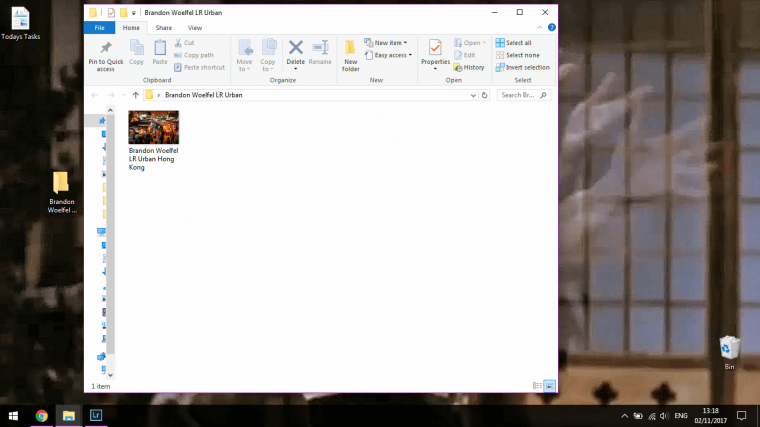
Task: Select Brandon Woelfel LR Urban Hong Kong thumbnail
Action: click(x=154, y=127)
